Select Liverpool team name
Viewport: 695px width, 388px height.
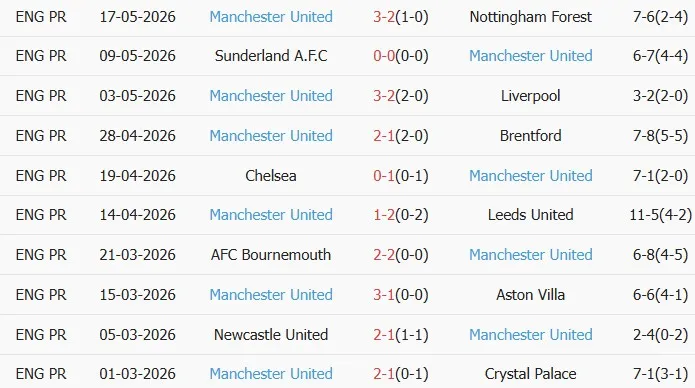click(531, 96)
